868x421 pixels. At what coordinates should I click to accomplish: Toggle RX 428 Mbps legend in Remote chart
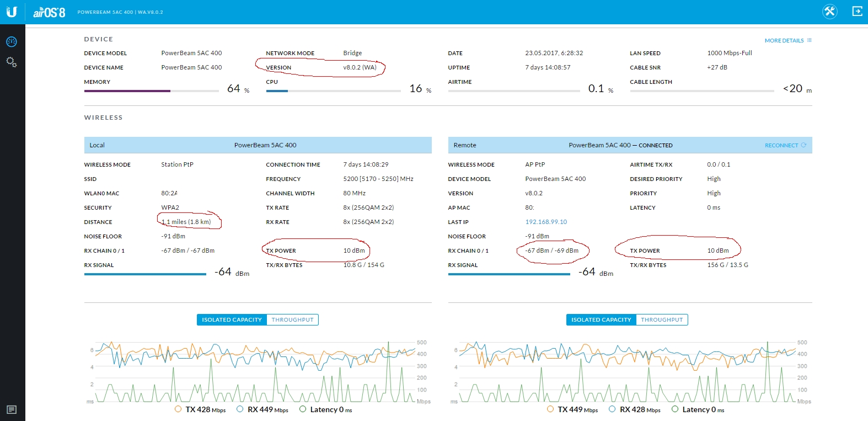point(635,409)
